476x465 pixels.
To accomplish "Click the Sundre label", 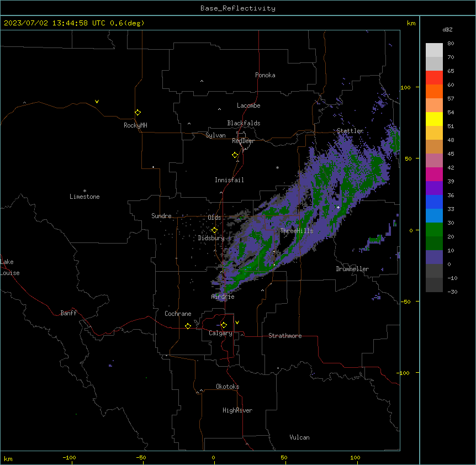I will pyautogui.click(x=161, y=216).
